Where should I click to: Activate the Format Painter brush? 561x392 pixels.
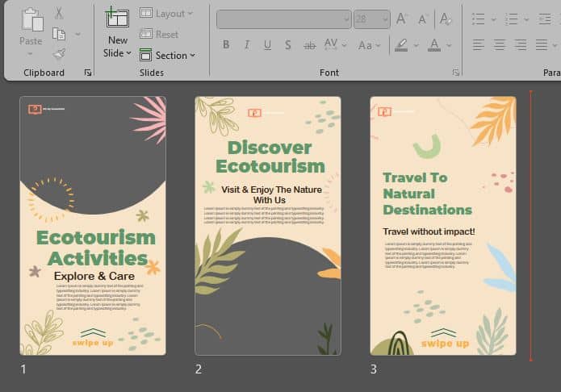59,54
